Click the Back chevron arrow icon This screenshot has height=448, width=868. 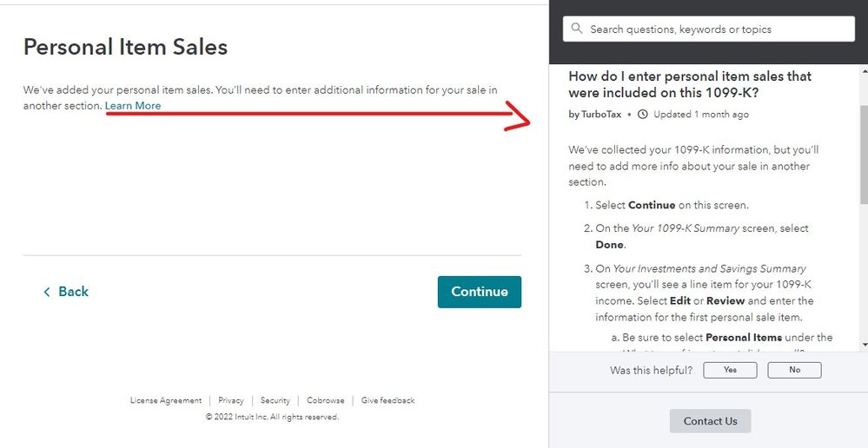point(47,292)
